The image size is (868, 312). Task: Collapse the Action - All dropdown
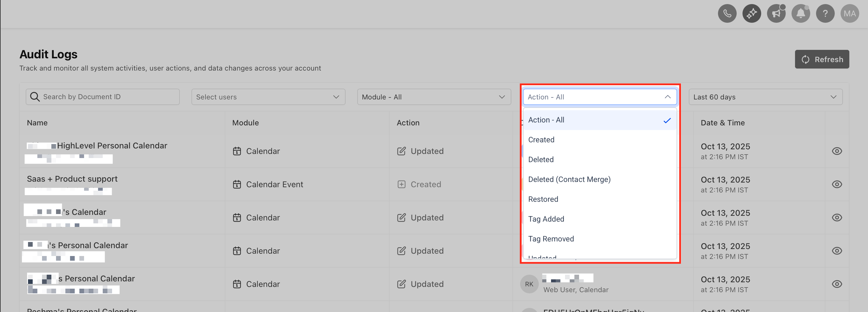[600, 97]
